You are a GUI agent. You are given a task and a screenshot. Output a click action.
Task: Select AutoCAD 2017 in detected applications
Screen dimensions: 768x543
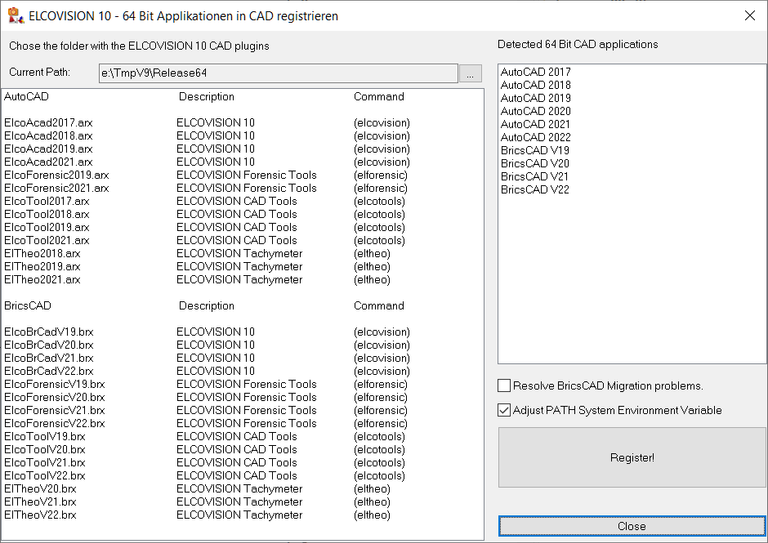[x=535, y=72]
